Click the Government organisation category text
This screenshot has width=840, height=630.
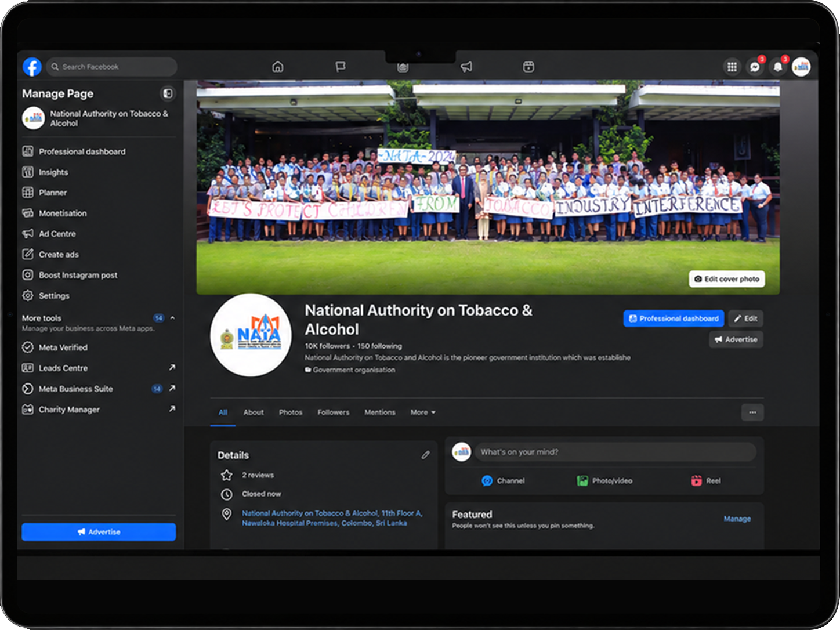pyautogui.click(x=354, y=370)
